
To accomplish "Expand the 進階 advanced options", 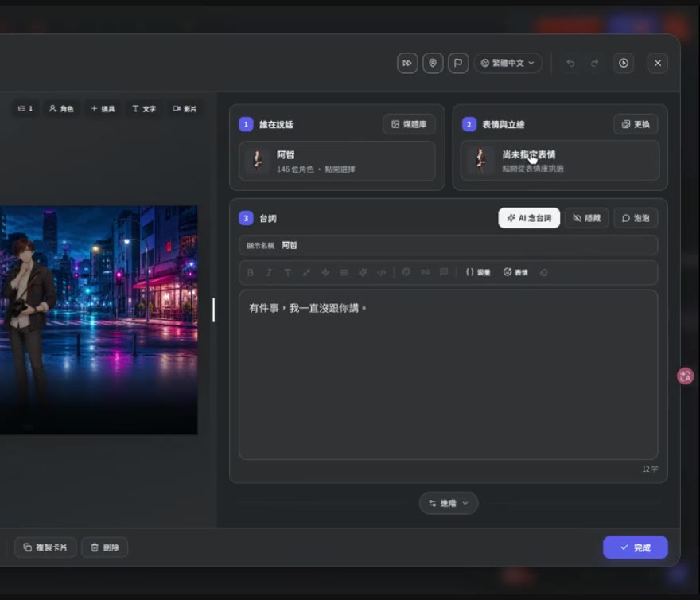I will point(448,503).
